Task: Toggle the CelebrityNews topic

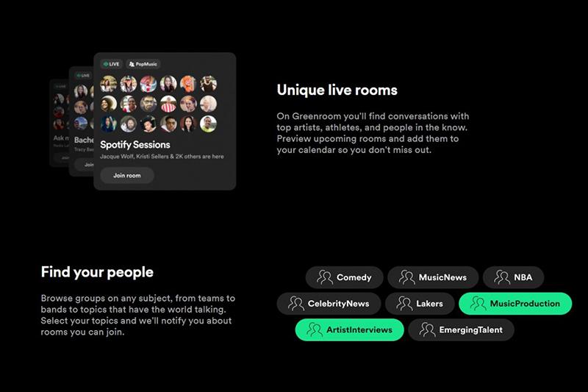Action: point(329,304)
